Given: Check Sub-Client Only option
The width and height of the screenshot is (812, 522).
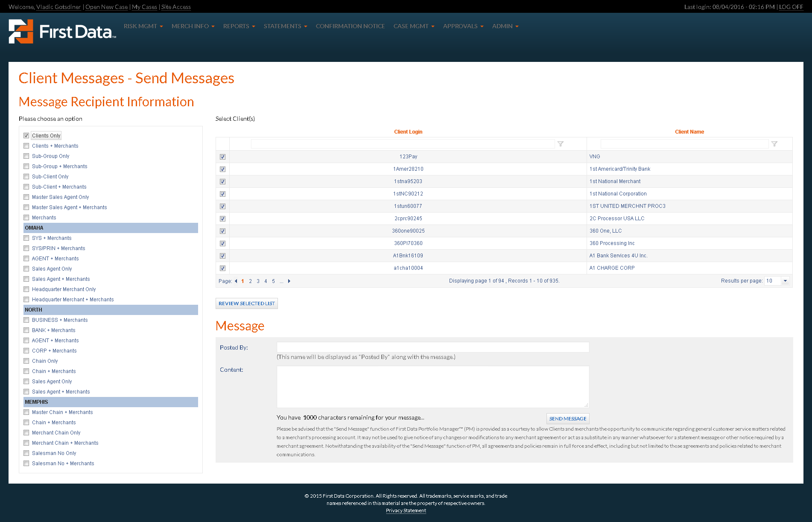Looking at the screenshot, I should coord(26,176).
